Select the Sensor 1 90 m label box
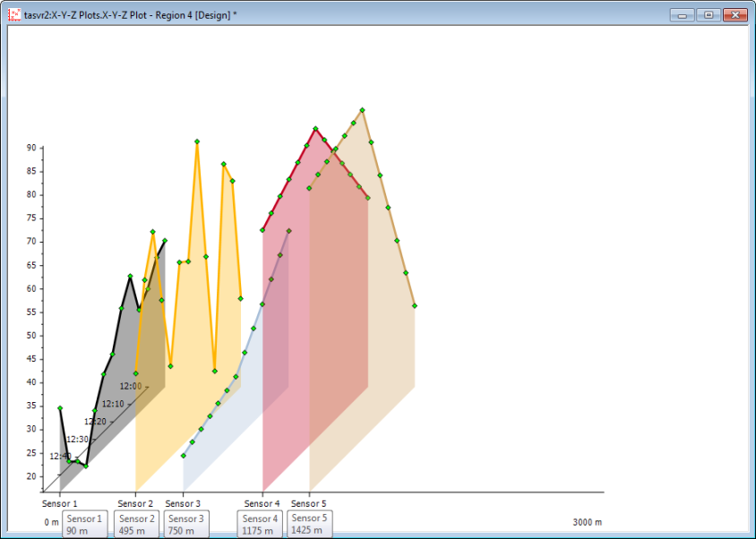 84,525
